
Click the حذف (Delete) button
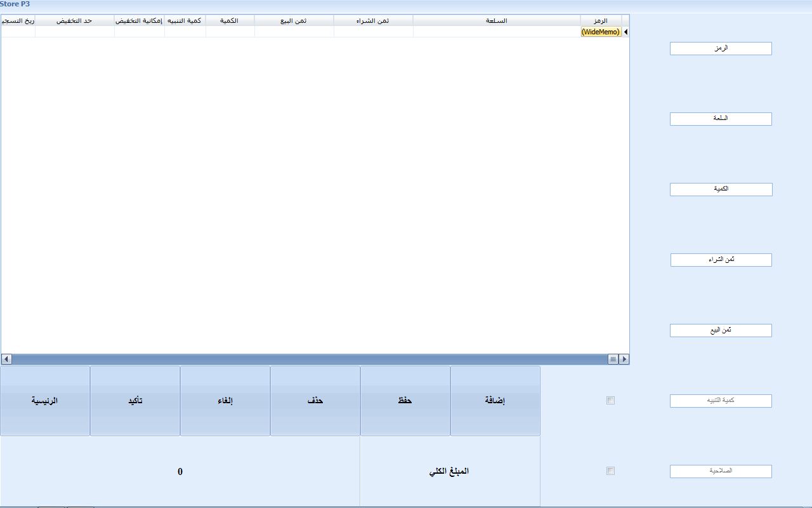point(315,401)
